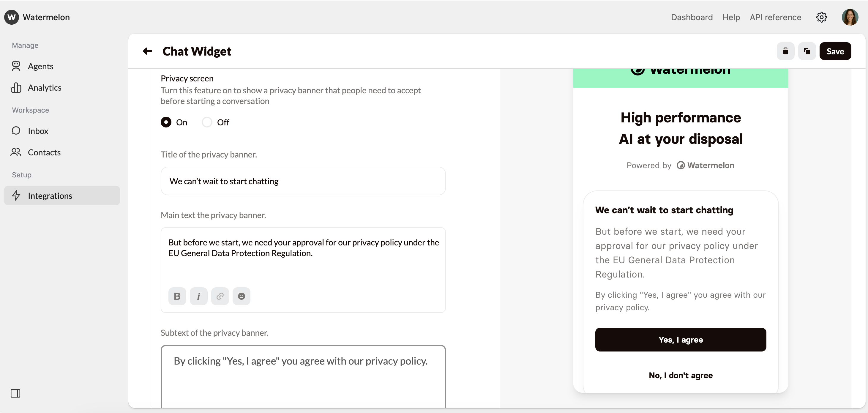Select the Integrations lightning icon
868x413 pixels.
(x=16, y=195)
